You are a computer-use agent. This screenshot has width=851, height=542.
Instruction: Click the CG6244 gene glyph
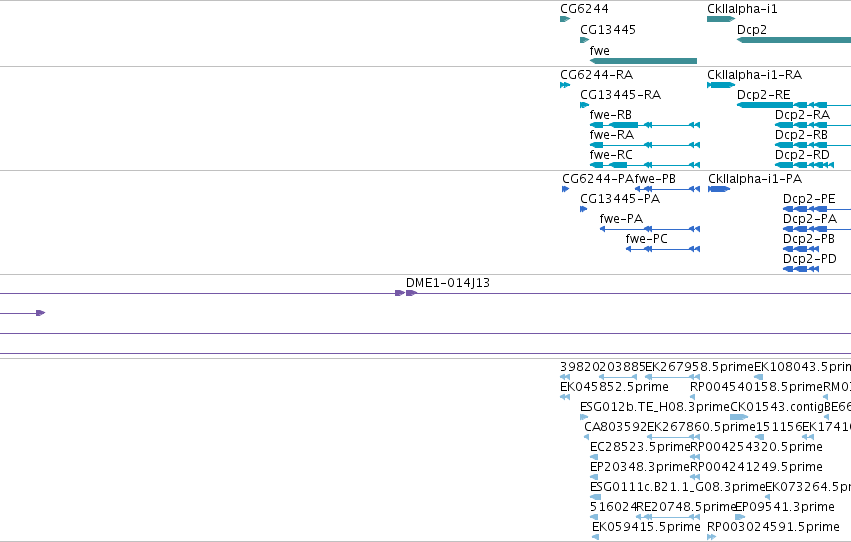(x=565, y=19)
